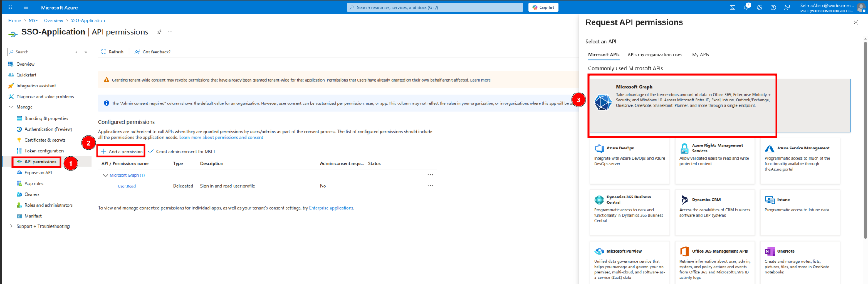Open SSO-Application breadcrumb
Screen dimensions: 868x284
coord(88,20)
